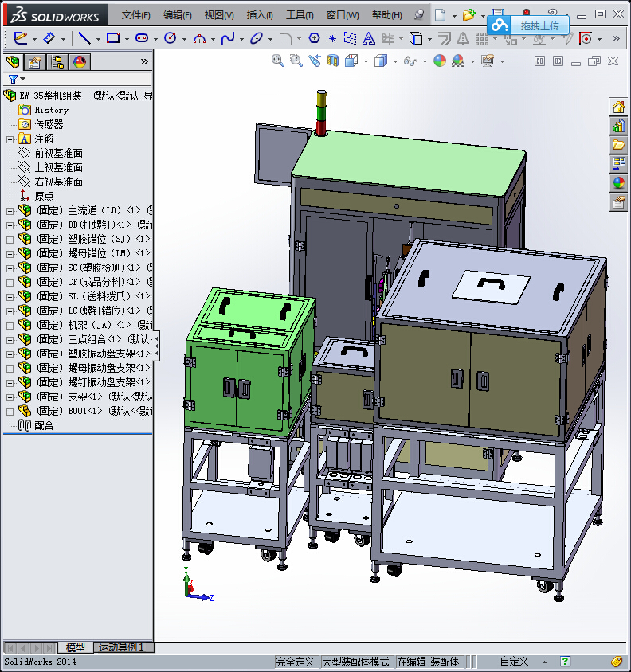
Task: Switch to the 运动算例1 tab
Action: [x=121, y=647]
